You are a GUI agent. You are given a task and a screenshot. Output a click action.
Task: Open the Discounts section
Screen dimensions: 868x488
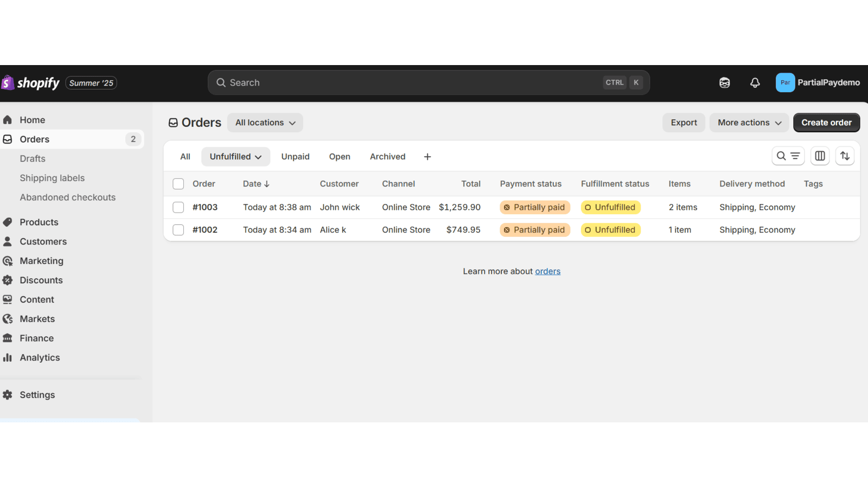[41, 280]
